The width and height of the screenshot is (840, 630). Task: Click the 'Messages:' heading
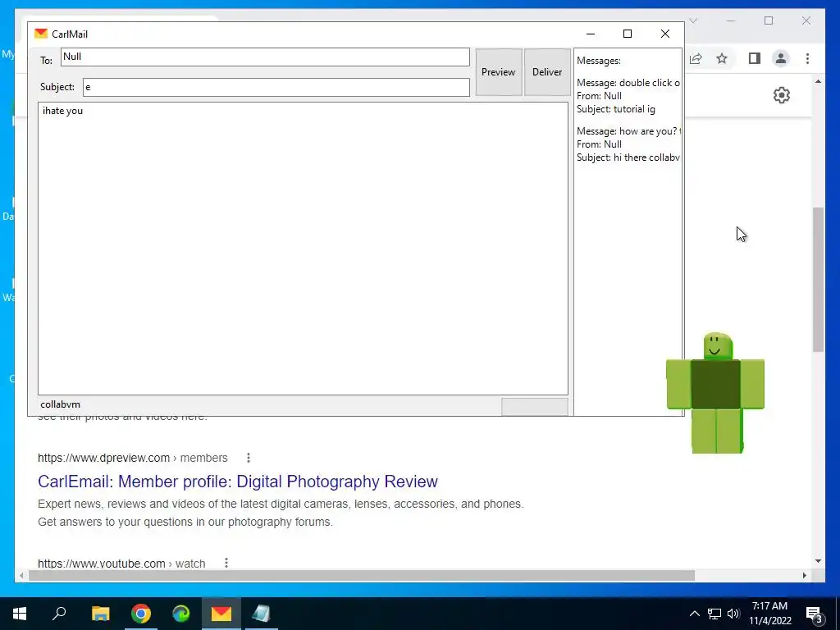598,61
